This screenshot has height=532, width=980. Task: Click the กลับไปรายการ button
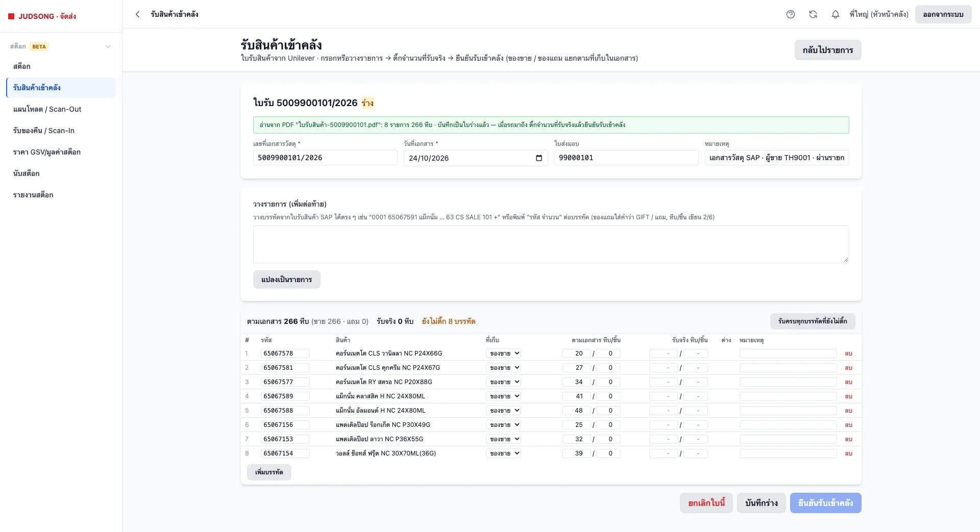[828, 50]
